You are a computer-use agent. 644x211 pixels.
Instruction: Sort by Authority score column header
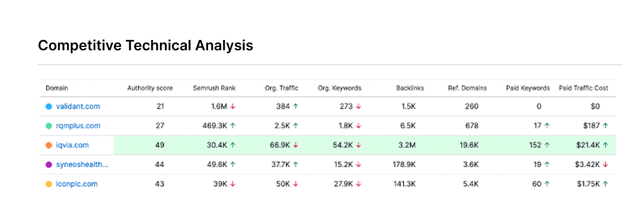(x=150, y=88)
